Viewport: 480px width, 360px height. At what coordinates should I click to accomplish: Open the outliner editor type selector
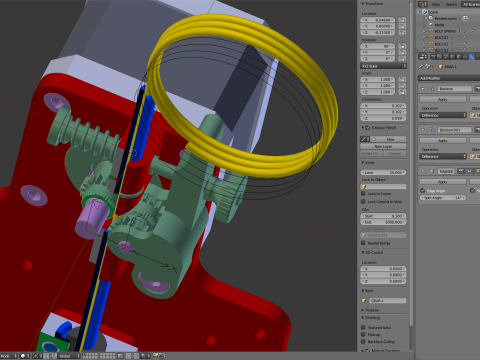[x=423, y=4]
